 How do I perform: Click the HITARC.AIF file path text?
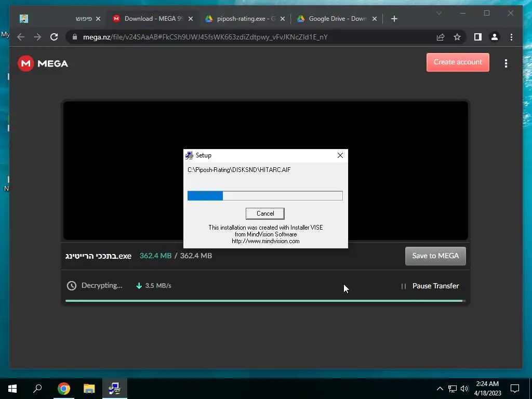[239, 170]
